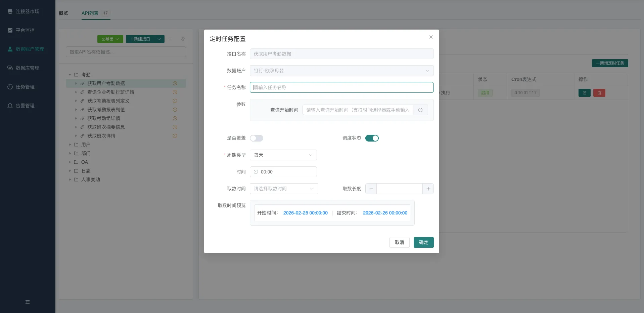Click the red delete icon in 操作 column
Screen dimensions: 644x313
(599, 93)
